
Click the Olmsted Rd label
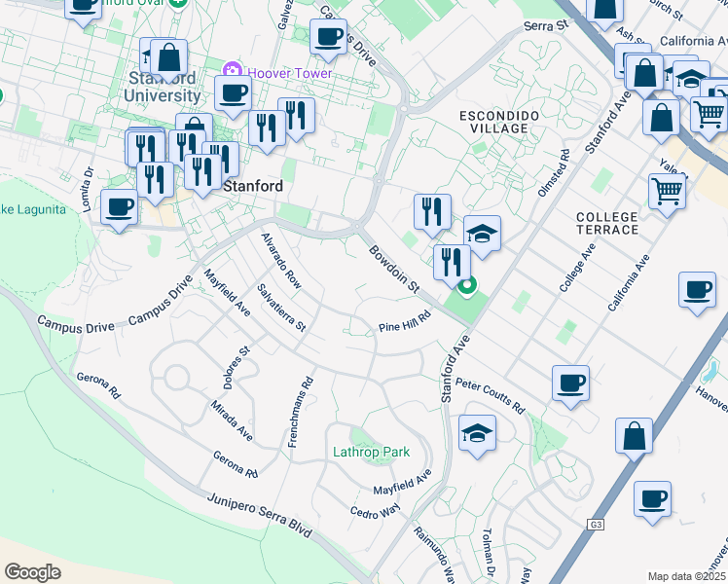click(x=554, y=173)
